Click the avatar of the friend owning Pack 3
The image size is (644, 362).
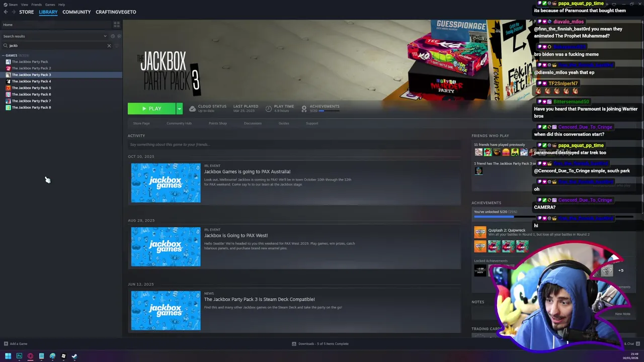[x=478, y=171]
